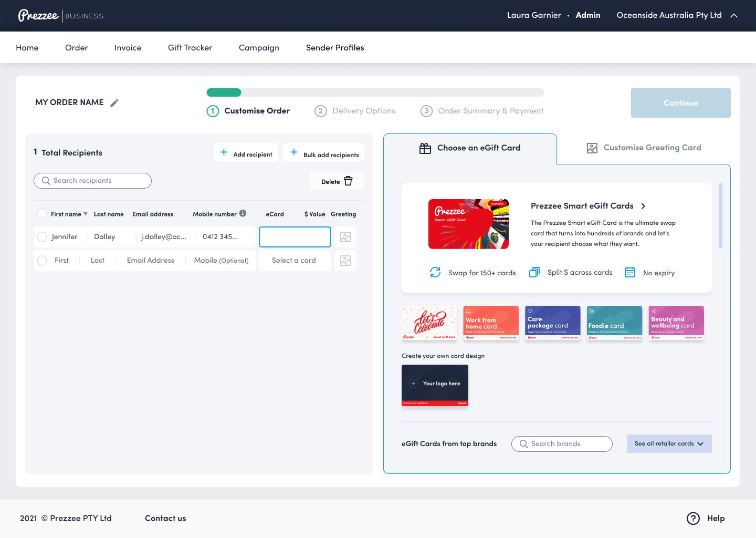Open Prezzee Smart eGift Cards chevron
The width and height of the screenshot is (756, 538).
[643, 206]
